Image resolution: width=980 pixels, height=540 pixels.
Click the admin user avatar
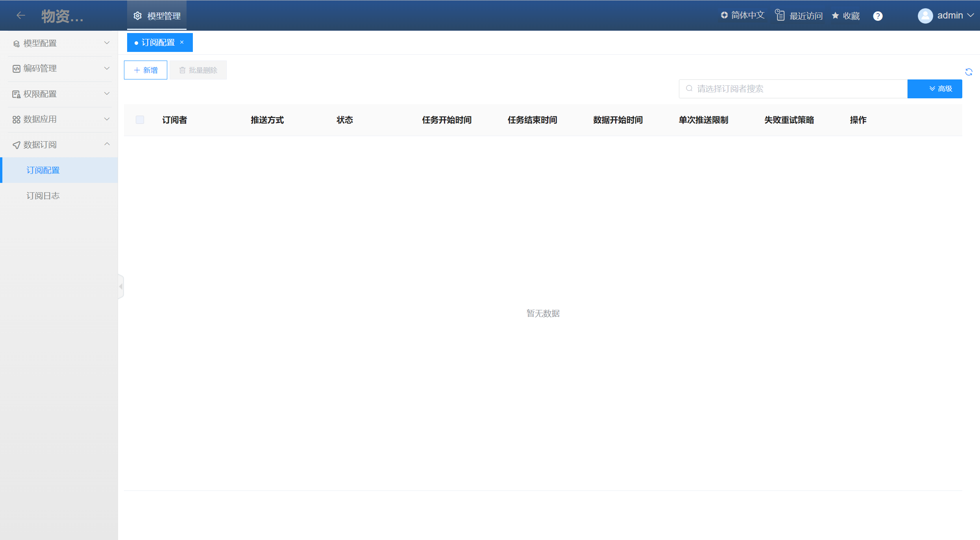click(925, 16)
